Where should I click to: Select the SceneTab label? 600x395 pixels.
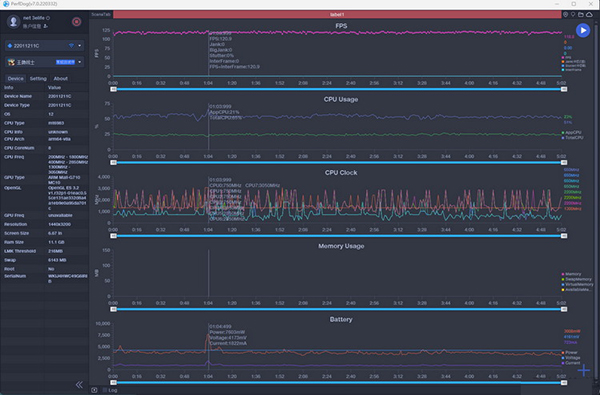tap(101, 15)
